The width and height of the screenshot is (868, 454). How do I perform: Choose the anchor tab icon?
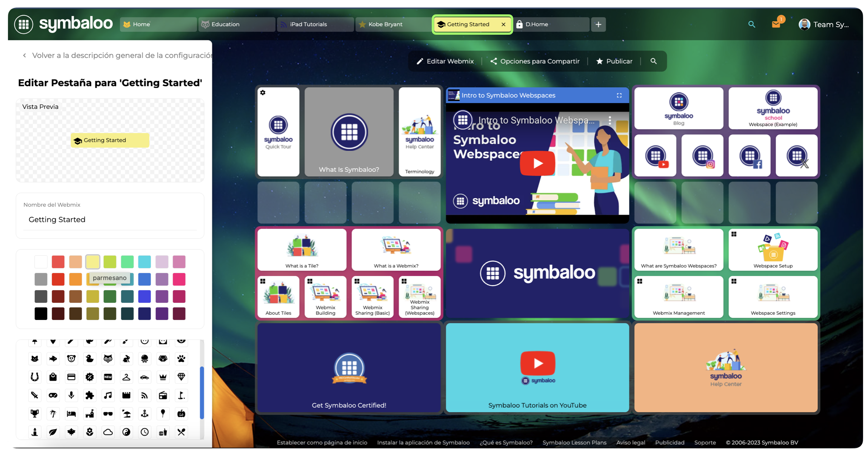(x=145, y=414)
